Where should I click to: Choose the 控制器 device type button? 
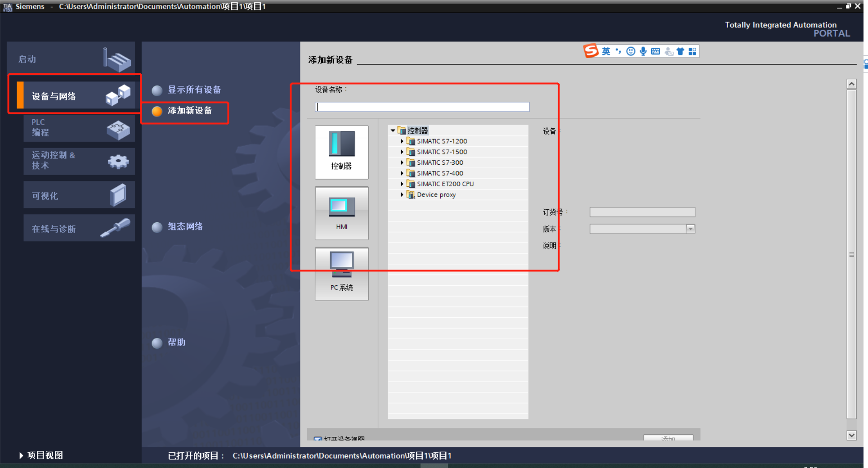point(341,152)
